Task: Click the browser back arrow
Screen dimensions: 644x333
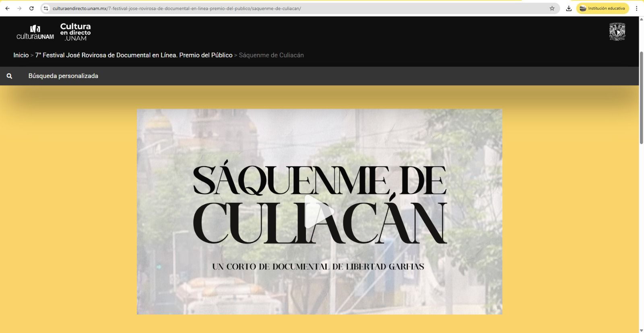Action: [7, 8]
